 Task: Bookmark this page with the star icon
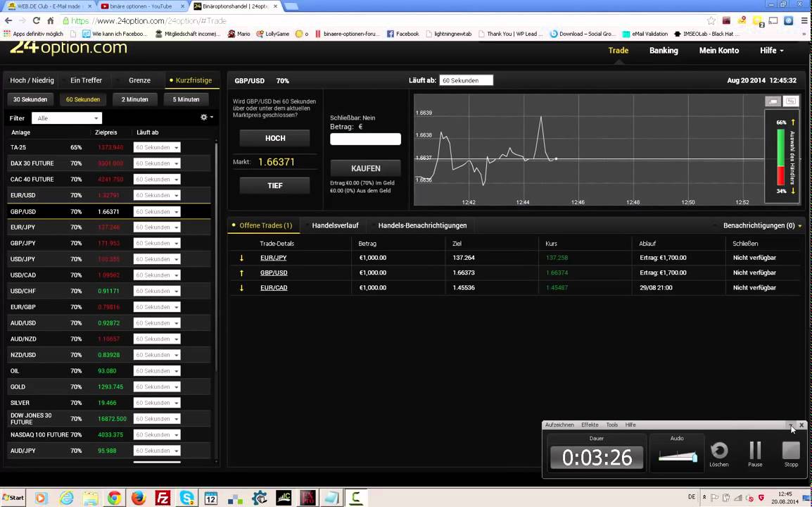point(711,20)
